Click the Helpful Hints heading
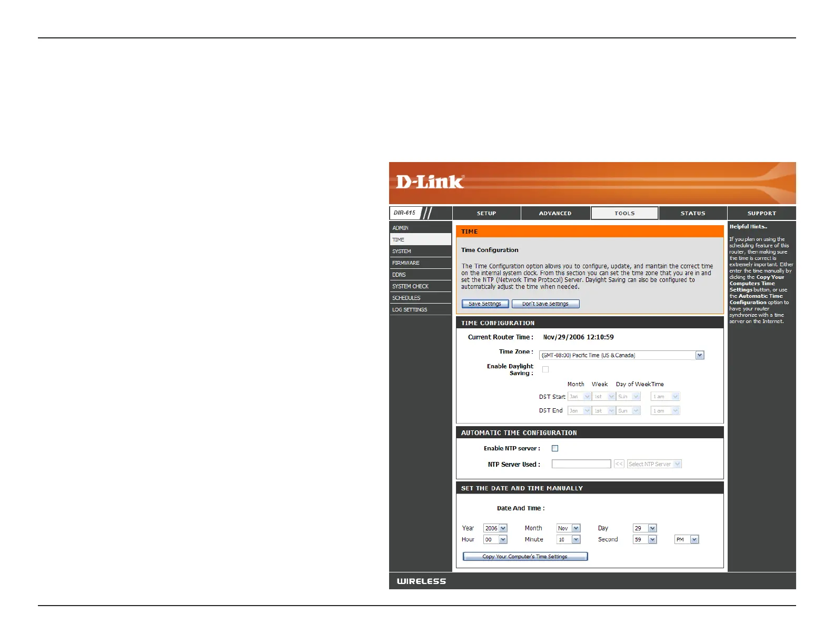 (x=748, y=227)
